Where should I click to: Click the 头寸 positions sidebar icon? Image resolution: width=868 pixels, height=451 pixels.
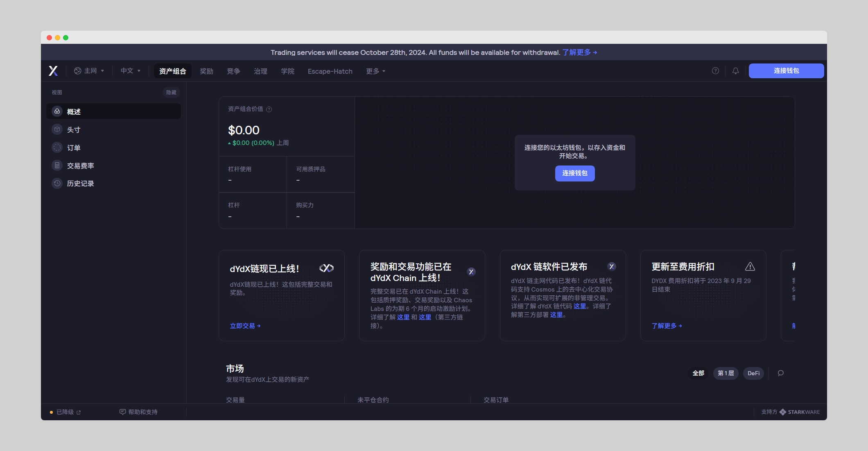(57, 129)
